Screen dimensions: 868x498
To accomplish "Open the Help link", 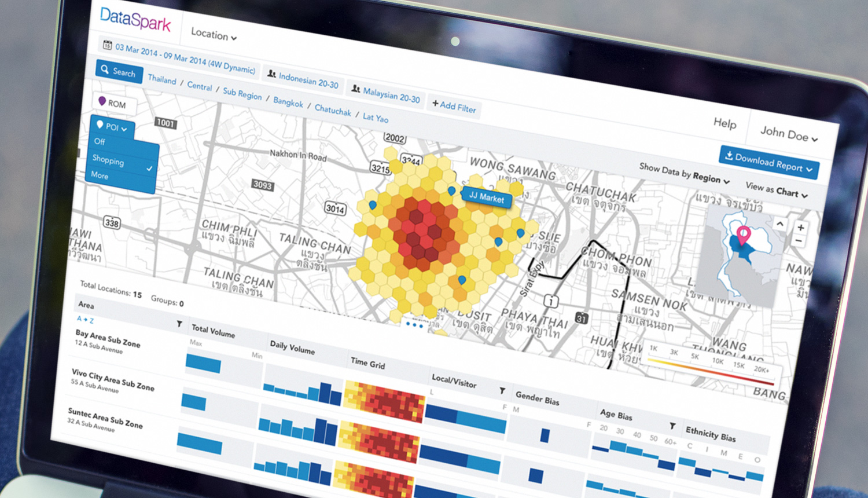I will (724, 124).
